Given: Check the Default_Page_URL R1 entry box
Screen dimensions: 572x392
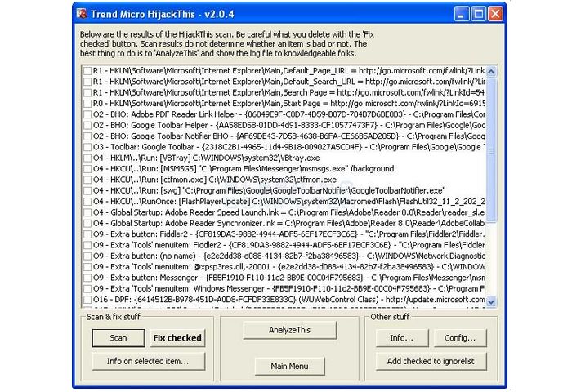Looking at the screenshot, I should coord(87,71).
